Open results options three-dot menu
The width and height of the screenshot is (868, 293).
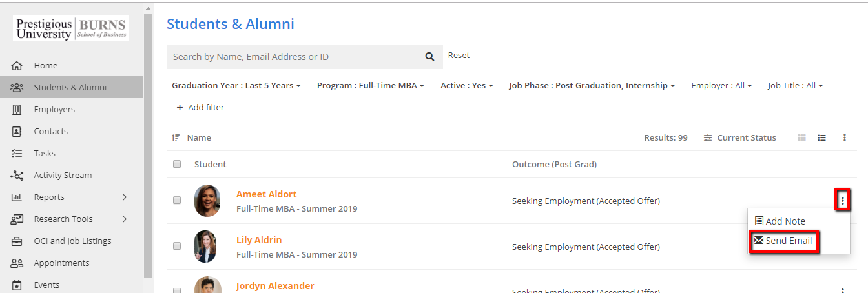(844, 137)
